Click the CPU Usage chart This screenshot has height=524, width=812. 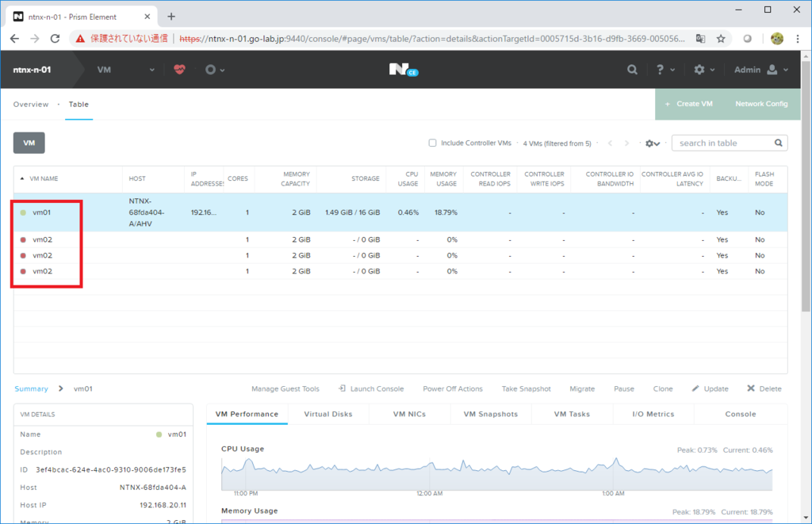496,474
